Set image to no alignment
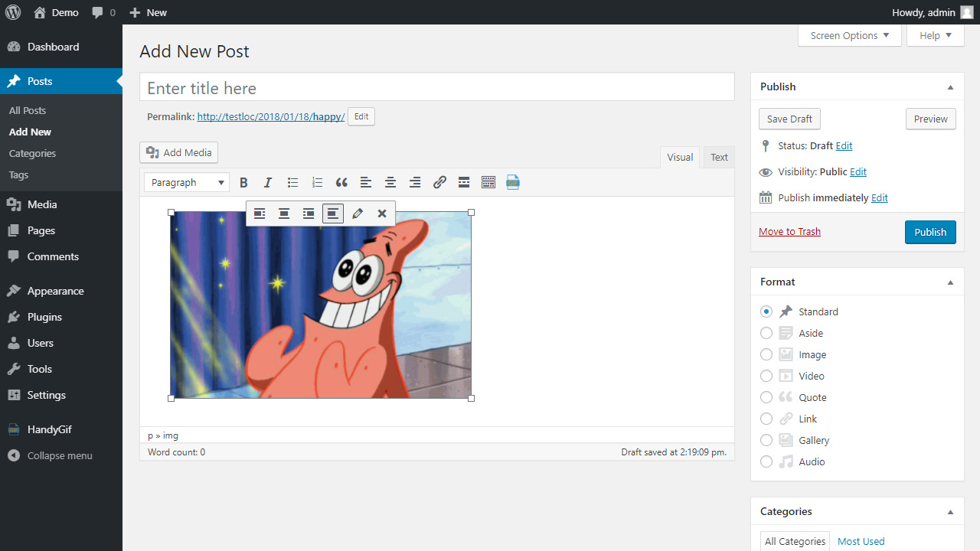 click(x=333, y=214)
